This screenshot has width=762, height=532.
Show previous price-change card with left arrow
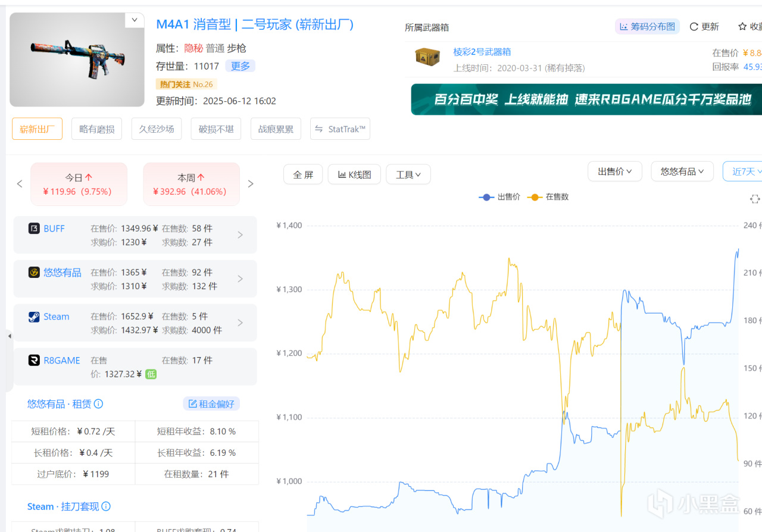[x=20, y=184]
